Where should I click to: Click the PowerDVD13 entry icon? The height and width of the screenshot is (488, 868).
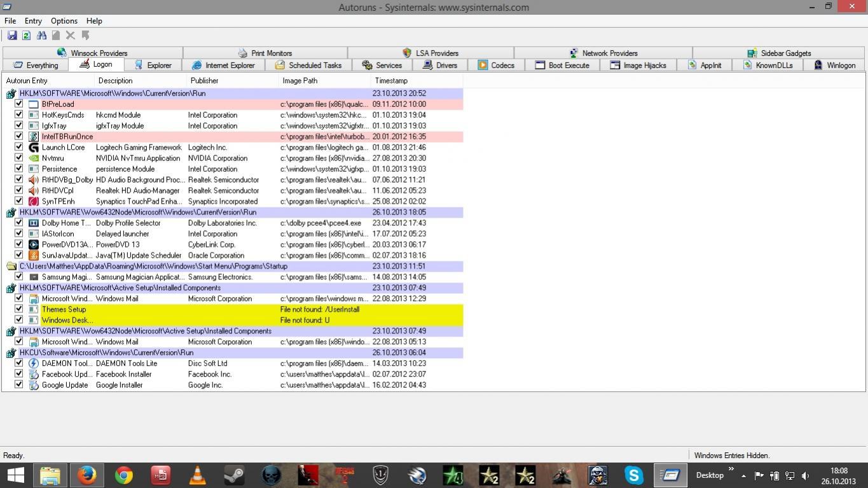click(34, 245)
